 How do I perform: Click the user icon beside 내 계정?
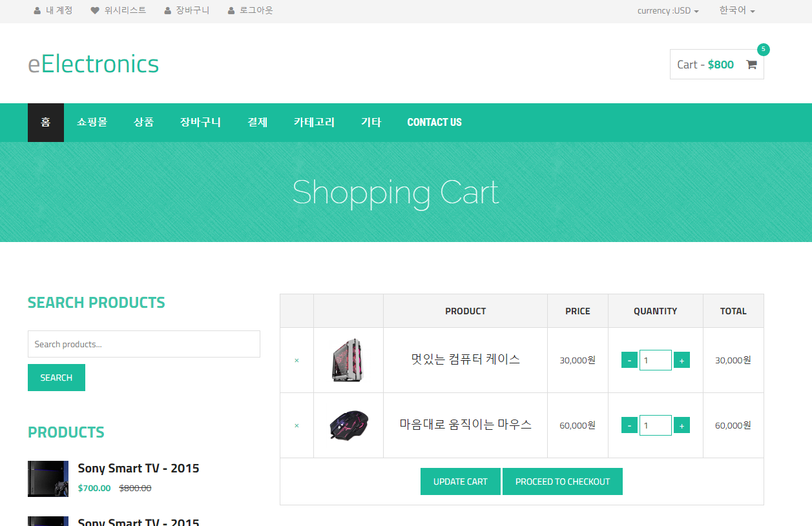(37, 11)
